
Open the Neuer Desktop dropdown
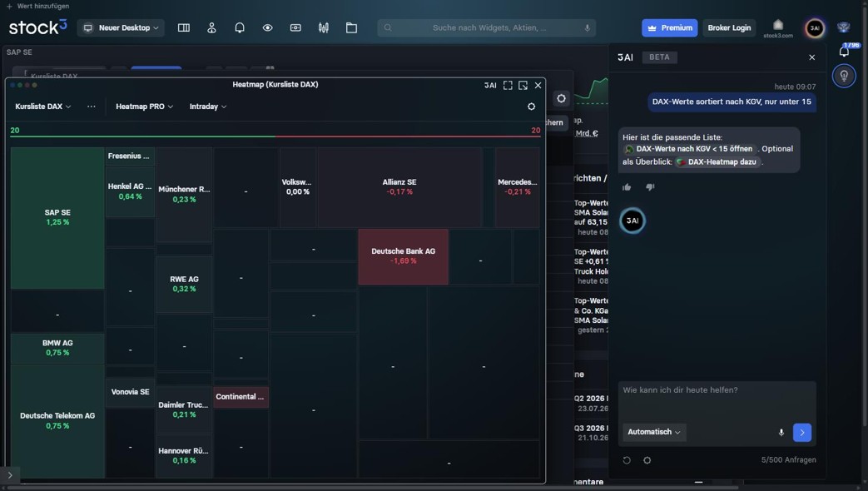point(121,27)
